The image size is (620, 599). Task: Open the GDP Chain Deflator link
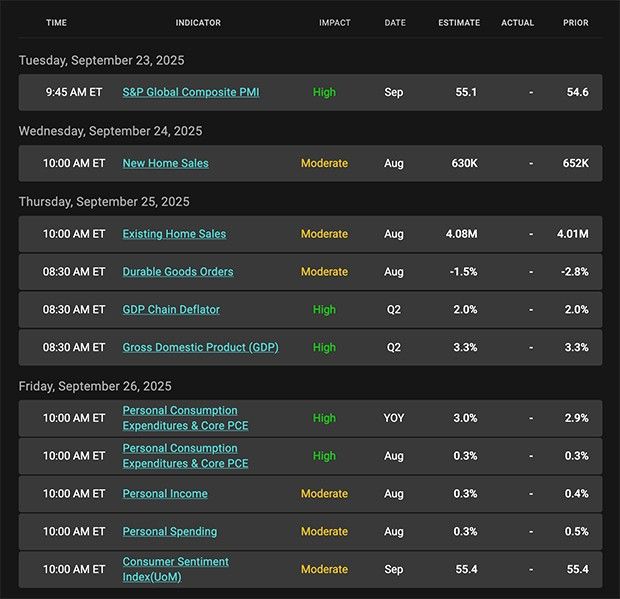tap(171, 310)
